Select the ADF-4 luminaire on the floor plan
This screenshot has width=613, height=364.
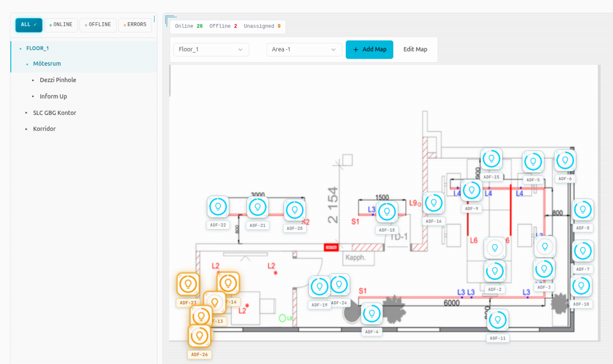pos(372,313)
